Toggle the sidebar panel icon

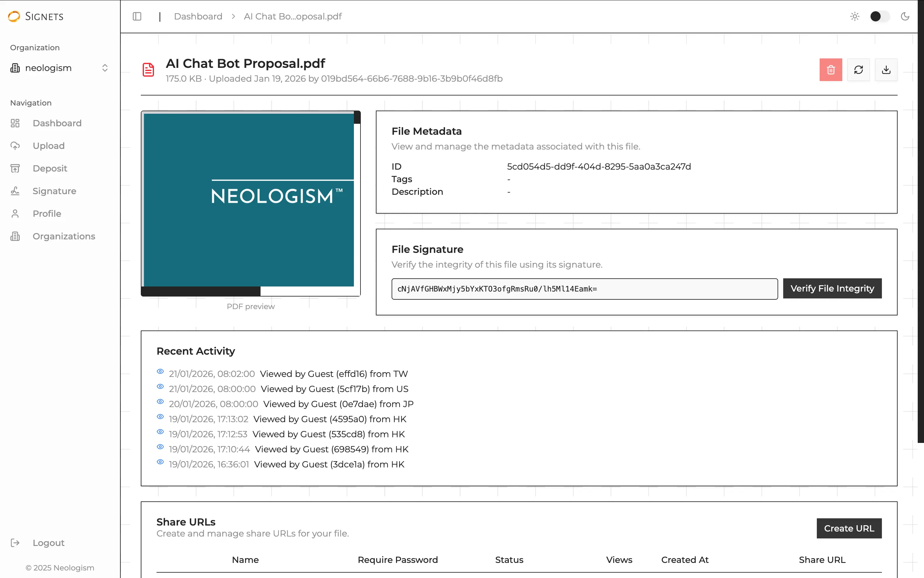[137, 16]
